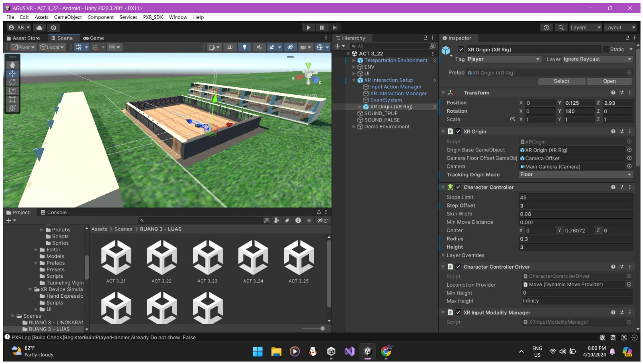
Task: Select the Rotate tool
Action: point(12,82)
